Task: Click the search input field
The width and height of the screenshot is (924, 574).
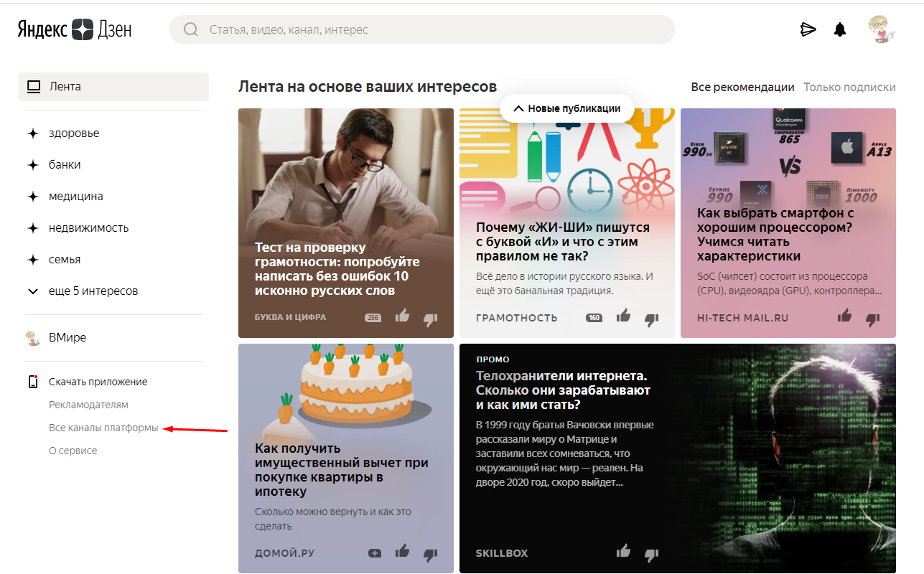Action: point(431,30)
